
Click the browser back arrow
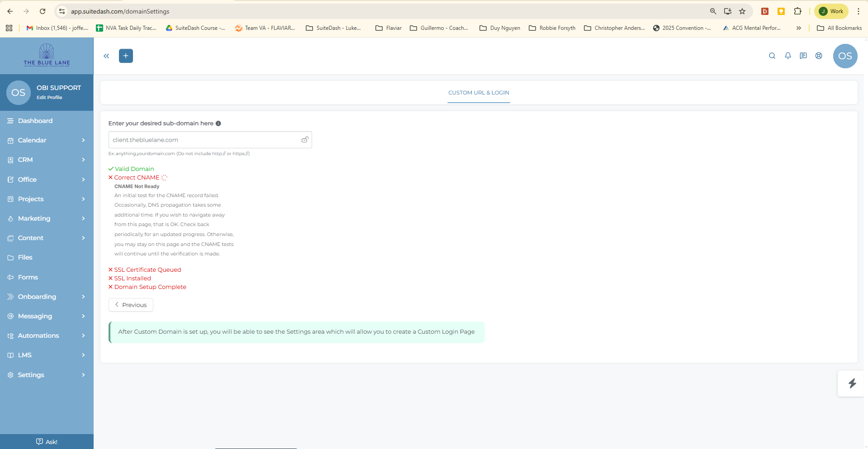[x=10, y=11]
